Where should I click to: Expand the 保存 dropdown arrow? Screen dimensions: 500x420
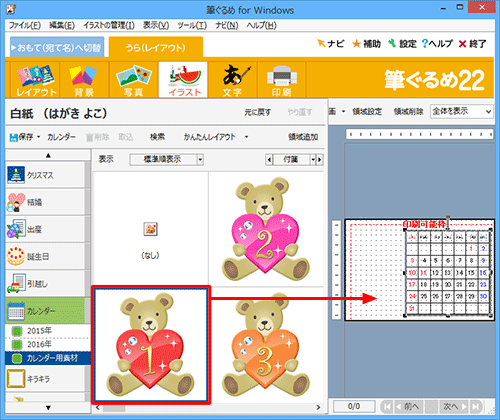[38, 137]
